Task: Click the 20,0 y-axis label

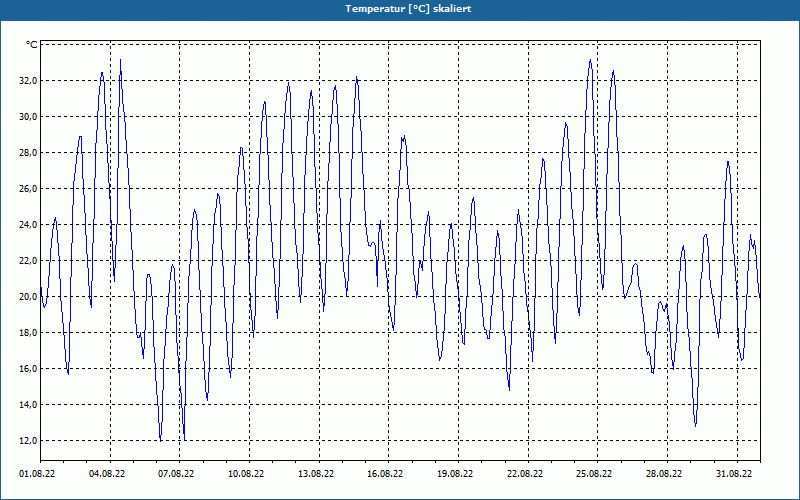Action: point(28,296)
